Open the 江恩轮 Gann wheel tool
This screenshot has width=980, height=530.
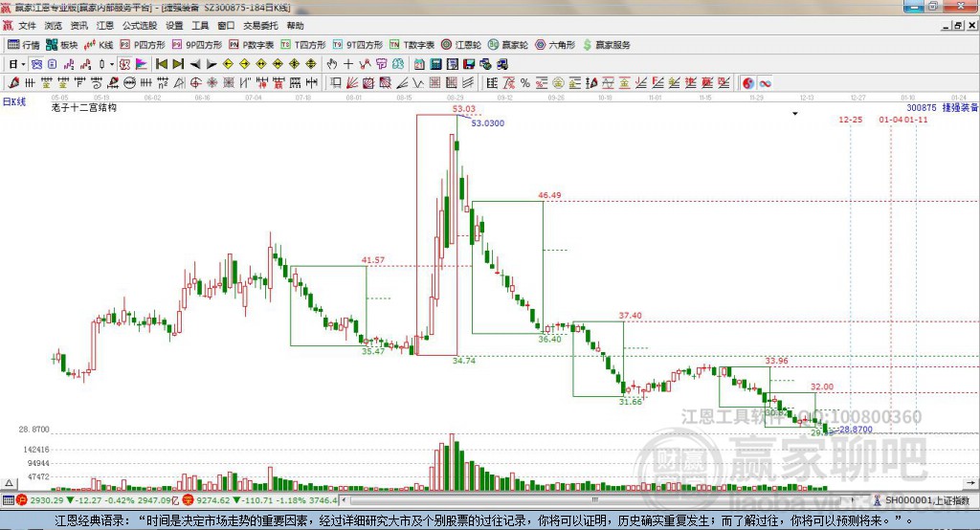click(x=461, y=45)
